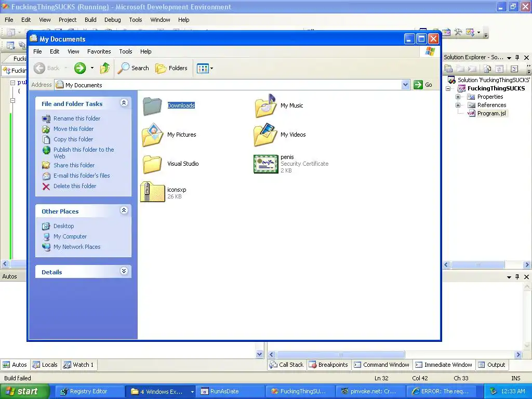The height and width of the screenshot is (399, 532).
Task: Open Window menu in Development Environment
Action: [x=160, y=20]
